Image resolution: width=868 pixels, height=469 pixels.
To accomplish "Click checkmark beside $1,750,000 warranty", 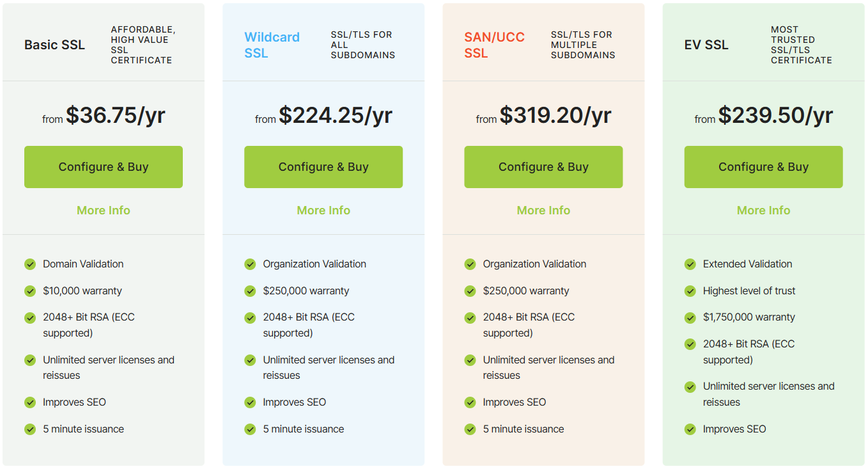I will pos(690,317).
